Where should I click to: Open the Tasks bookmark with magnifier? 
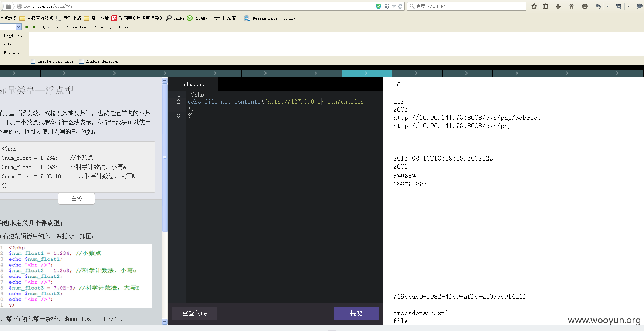coord(175,18)
